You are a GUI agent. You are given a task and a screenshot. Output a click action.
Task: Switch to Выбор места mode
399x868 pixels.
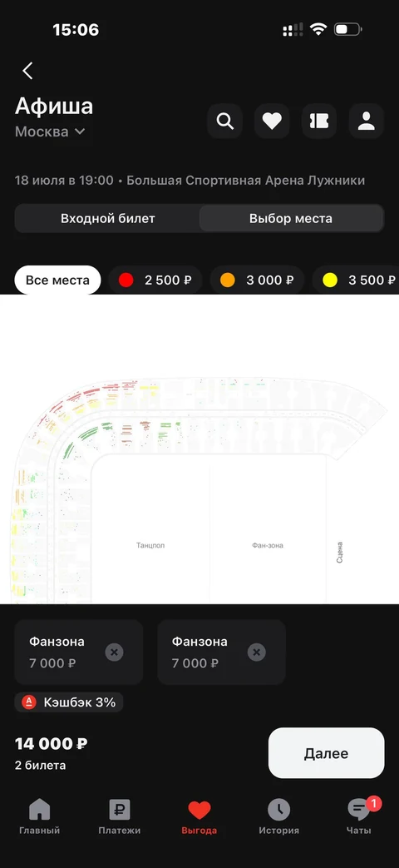click(291, 218)
